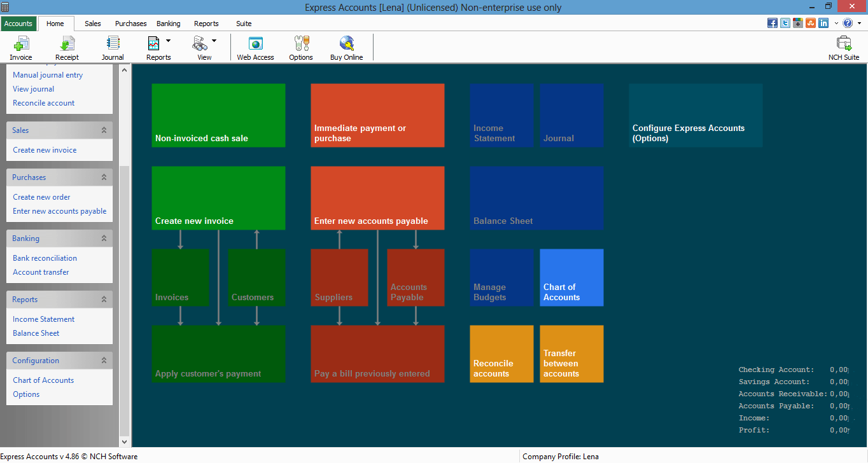Open the Reports toolbar dropdown arrow
Viewport: 868px width, 463px height.
pos(169,41)
